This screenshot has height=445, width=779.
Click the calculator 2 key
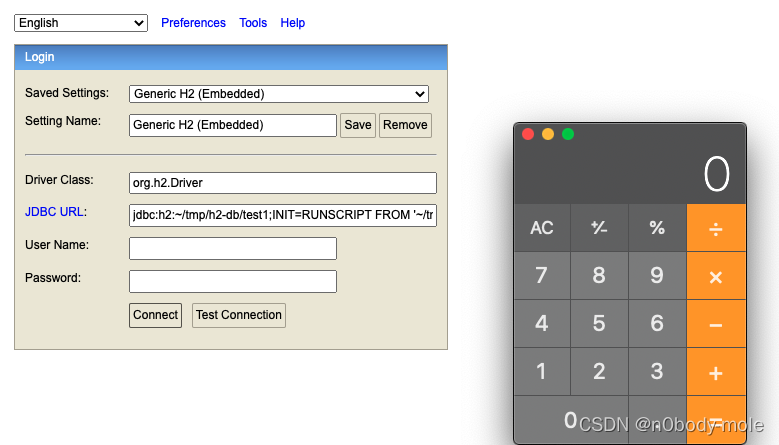coord(599,371)
